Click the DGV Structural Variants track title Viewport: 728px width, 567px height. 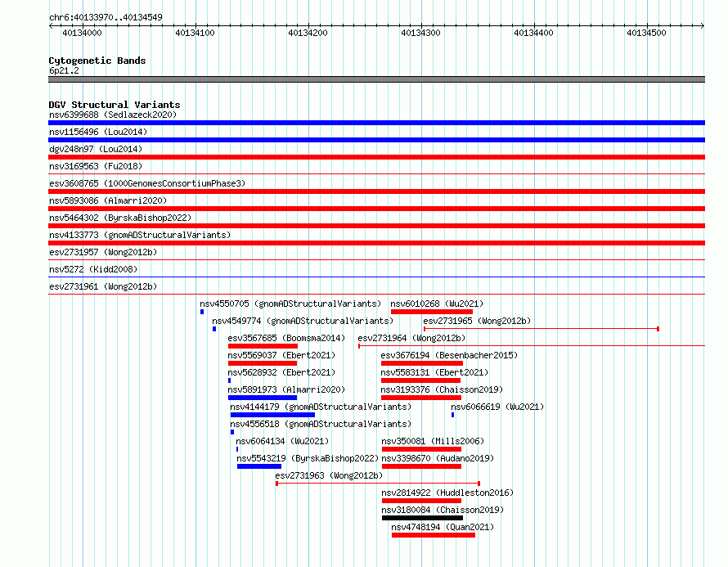[x=115, y=105]
